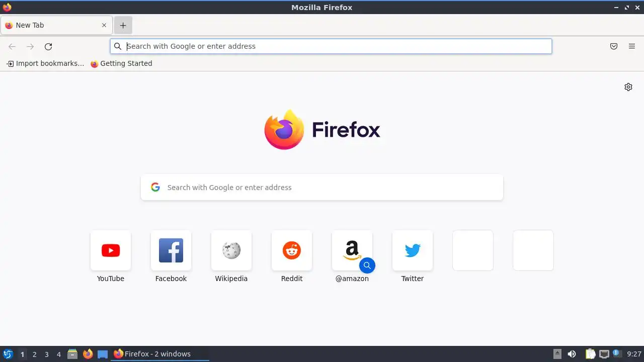Open the removable media eject tray icon

[557, 354]
